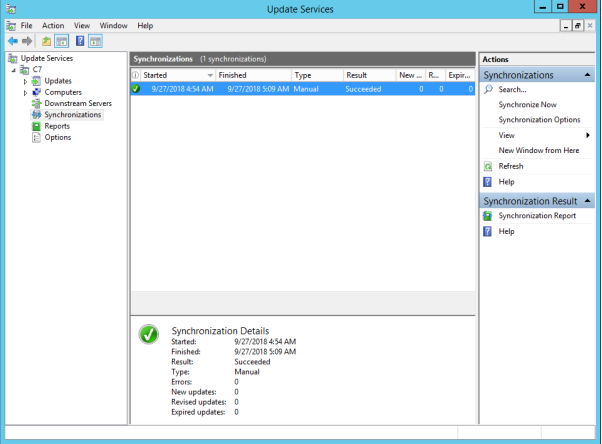Click the Forward arrow toolbar icon

point(27,41)
